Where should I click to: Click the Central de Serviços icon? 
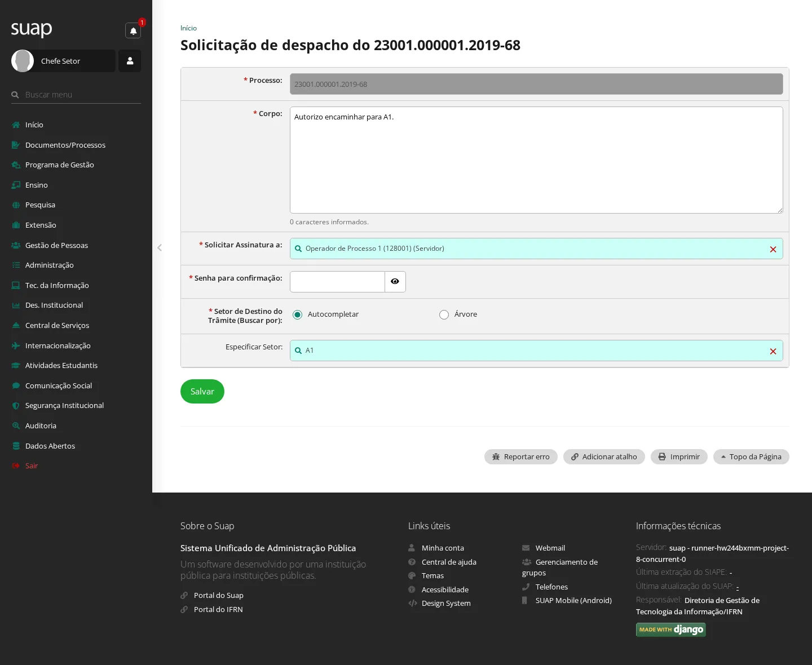click(x=16, y=326)
